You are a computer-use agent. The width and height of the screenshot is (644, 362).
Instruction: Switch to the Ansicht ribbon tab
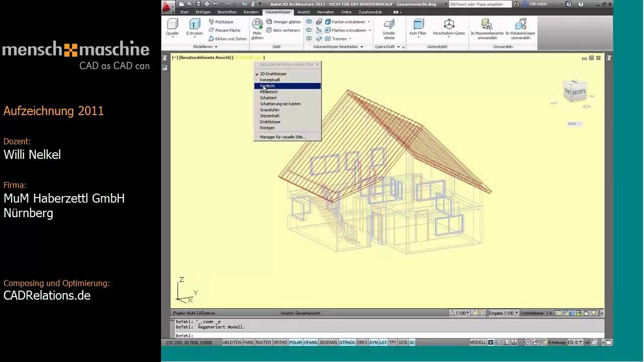coord(303,12)
